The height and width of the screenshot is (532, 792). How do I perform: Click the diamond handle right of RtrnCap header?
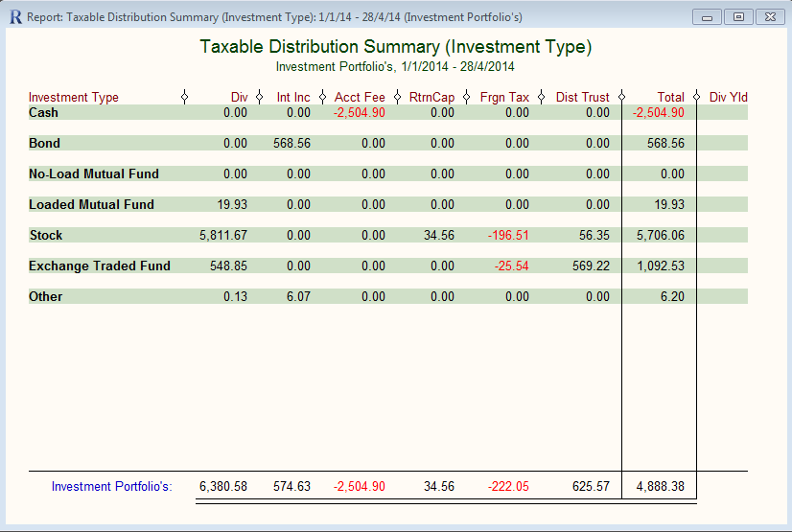pyautogui.click(x=467, y=97)
